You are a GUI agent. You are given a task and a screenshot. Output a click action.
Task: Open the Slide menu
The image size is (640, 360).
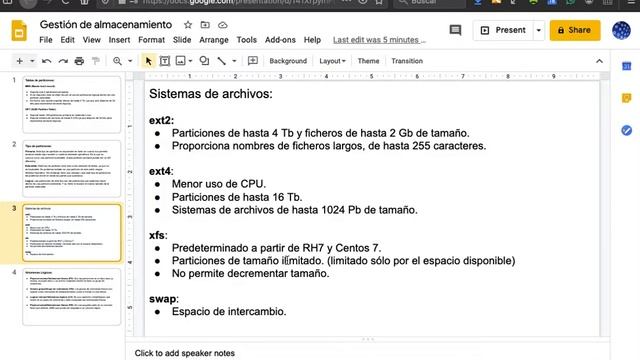[x=182, y=40]
